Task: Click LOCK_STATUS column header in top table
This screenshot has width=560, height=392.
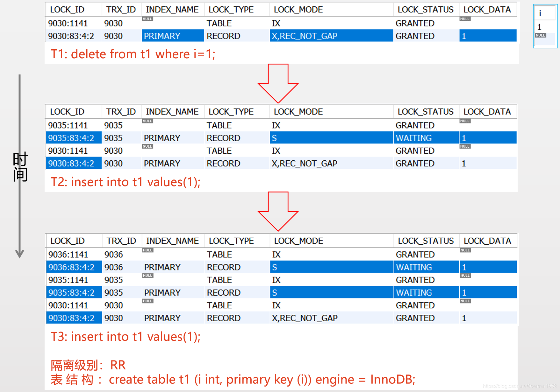Action: click(x=426, y=10)
